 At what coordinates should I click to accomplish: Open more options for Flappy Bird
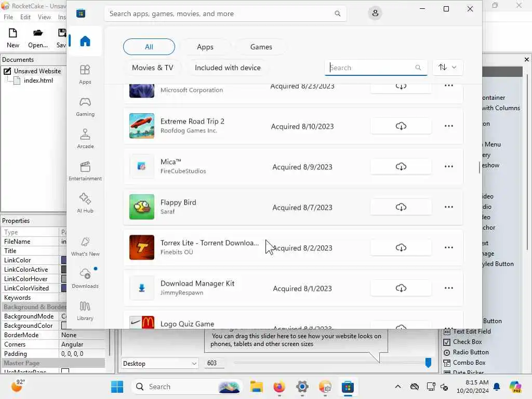[x=448, y=207]
